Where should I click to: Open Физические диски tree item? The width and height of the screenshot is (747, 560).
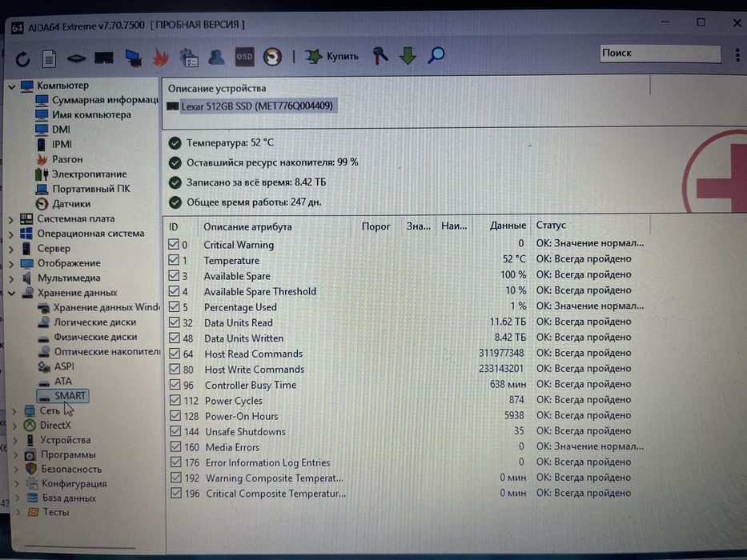(x=95, y=337)
